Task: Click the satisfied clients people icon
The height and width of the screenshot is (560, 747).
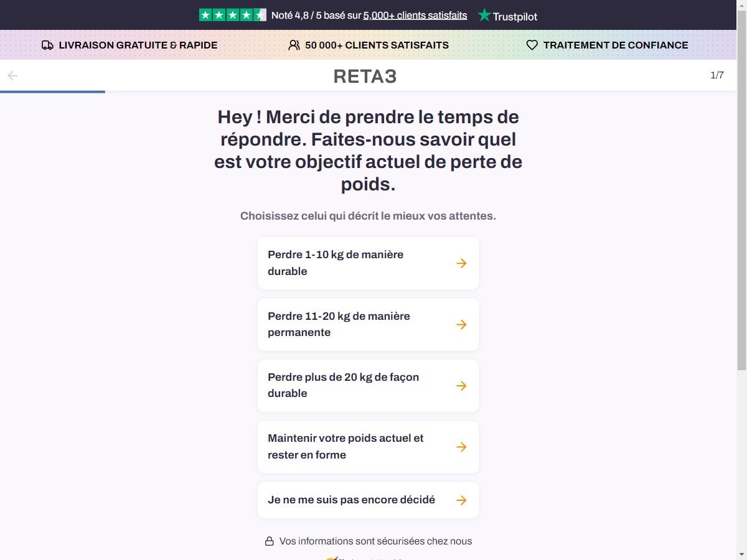Action: point(294,45)
